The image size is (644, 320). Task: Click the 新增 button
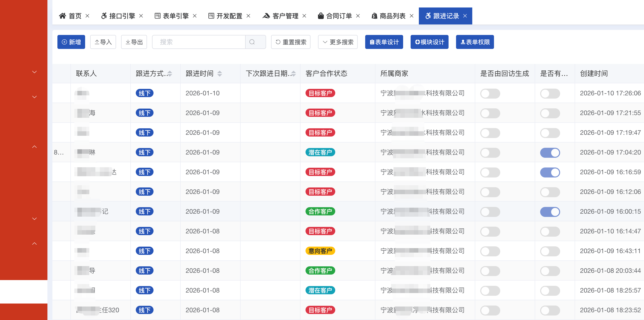pos(71,42)
